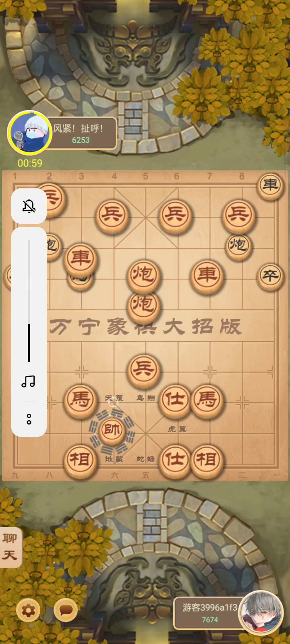The width and height of the screenshot is (290, 644).
Task: Open the 游客3996a1f3 player name plate
Action: (x=209, y=613)
